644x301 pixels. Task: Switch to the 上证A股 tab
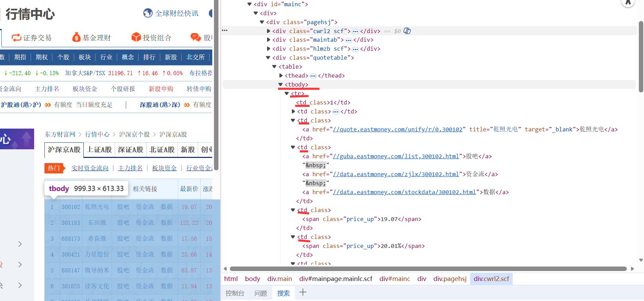pos(100,150)
